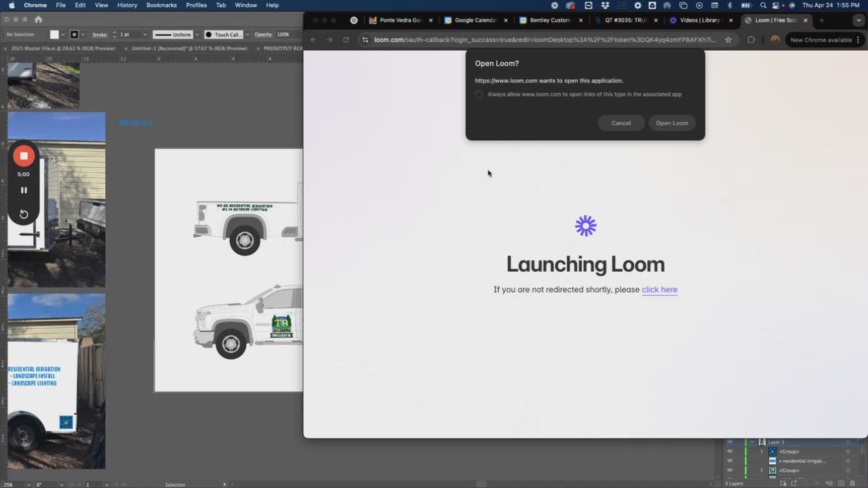Screen dimensions: 868x488
Task: Open Chrome extensions puzzle icon
Action: tap(751, 40)
